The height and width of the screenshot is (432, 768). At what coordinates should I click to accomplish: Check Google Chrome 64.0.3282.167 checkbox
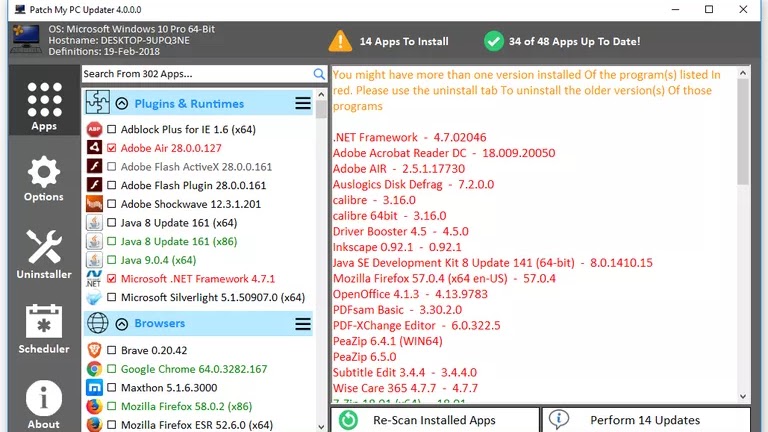(x=112, y=369)
